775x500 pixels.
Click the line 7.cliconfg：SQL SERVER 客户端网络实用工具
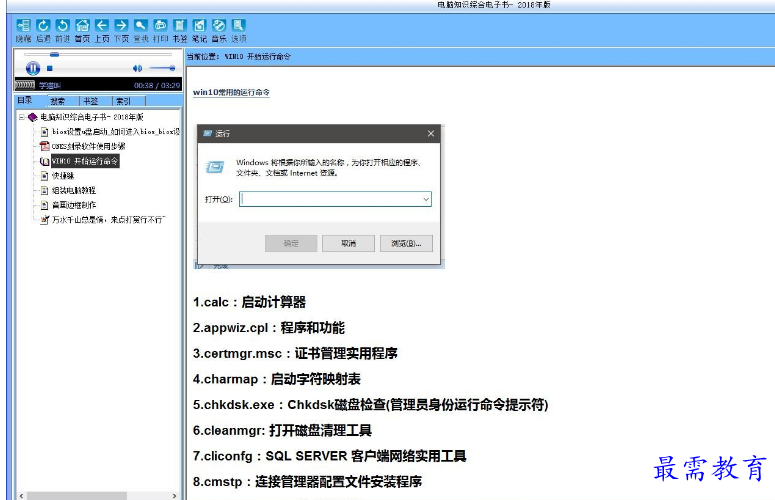tap(330, 456)
